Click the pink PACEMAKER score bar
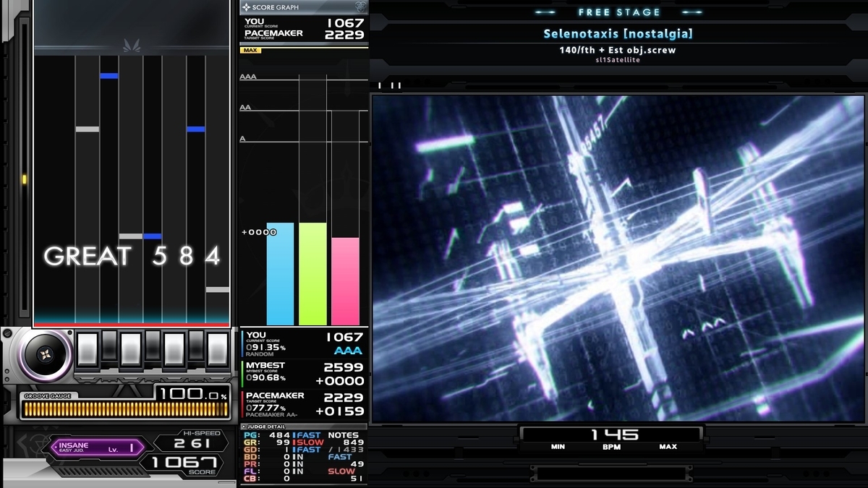Image resolution: width=868 pixels, height=488 pixels. (x=345, y=281)
